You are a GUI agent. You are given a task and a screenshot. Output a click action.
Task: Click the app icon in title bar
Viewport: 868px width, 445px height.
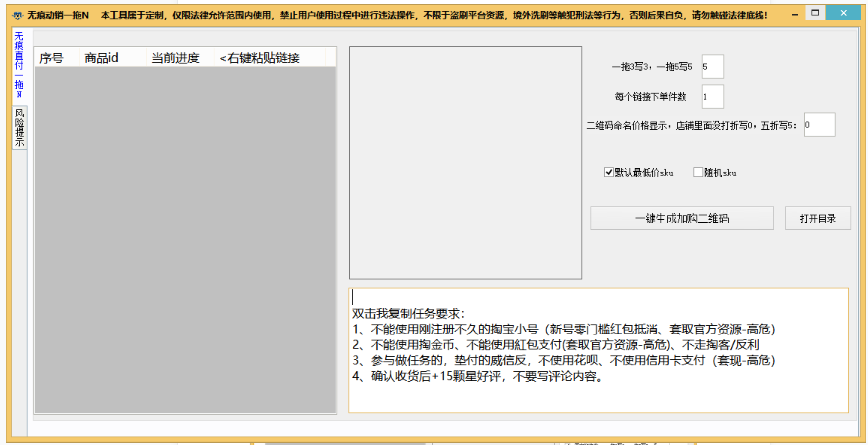[18, 15]
